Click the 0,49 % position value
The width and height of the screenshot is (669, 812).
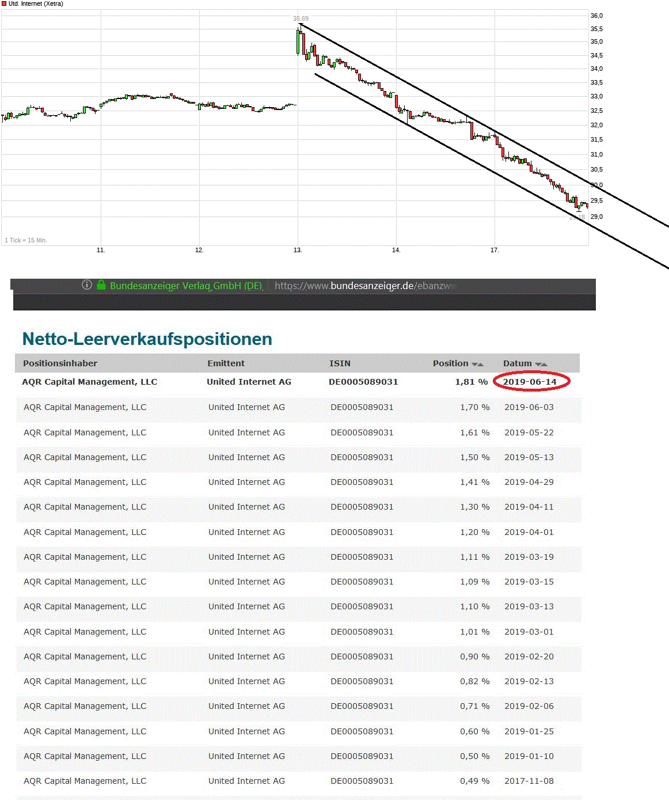click(x=475, y=781)
